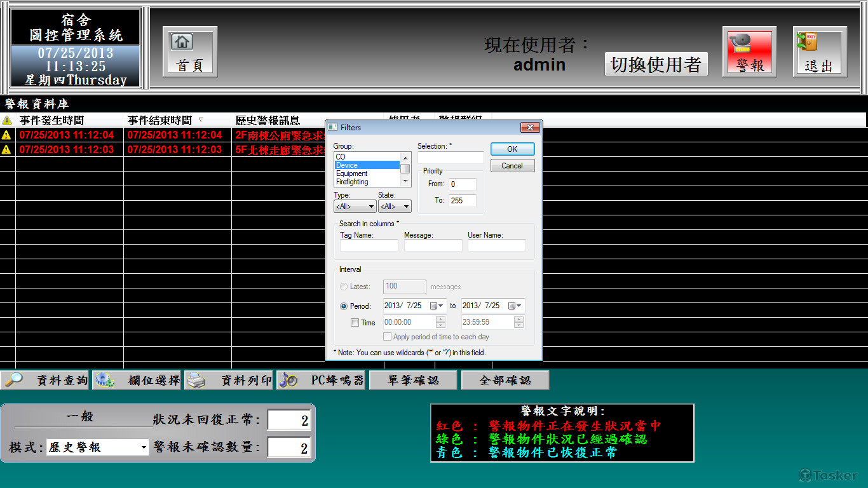Choose Firefighting in the Group list
Image resolution: width=868 pixels, height=488 pixels.
tap(352, 182)
